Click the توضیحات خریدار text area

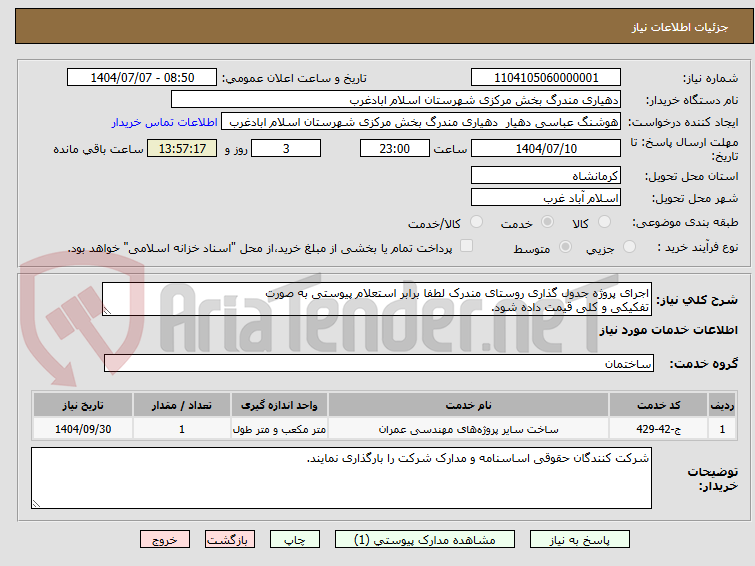point(341,478)
